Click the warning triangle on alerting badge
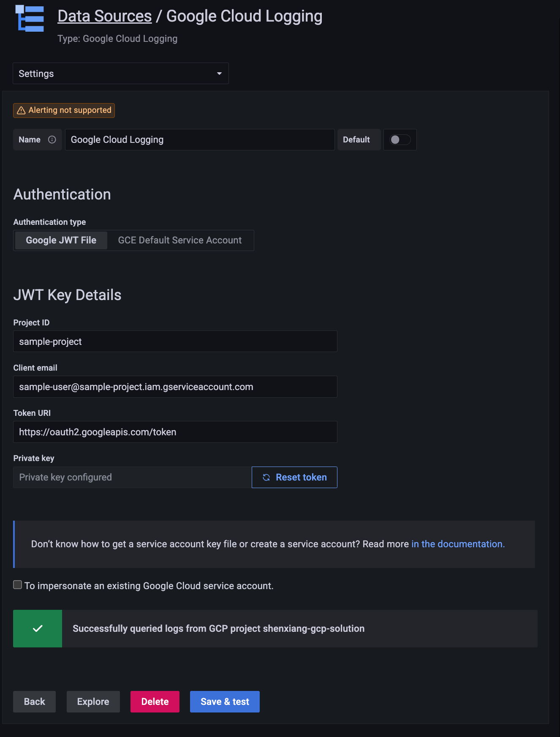Viewport: 560px width, 737px height. click(x=21, y=110)
